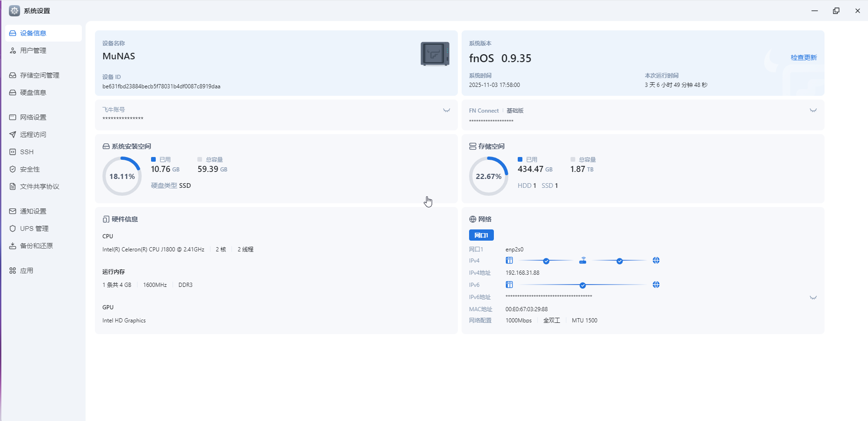Click the 存储空间管理 sidebar icon
The width and height of the screenshot is (868, 421).
point(13,75)
